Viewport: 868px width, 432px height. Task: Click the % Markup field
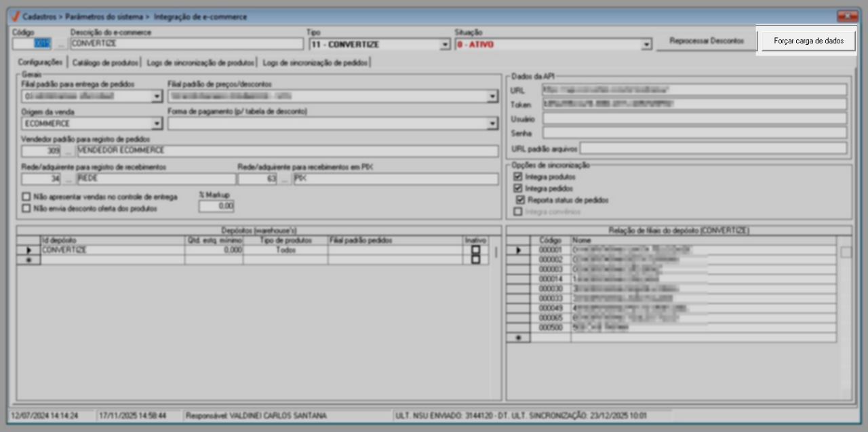coord(216,205)
